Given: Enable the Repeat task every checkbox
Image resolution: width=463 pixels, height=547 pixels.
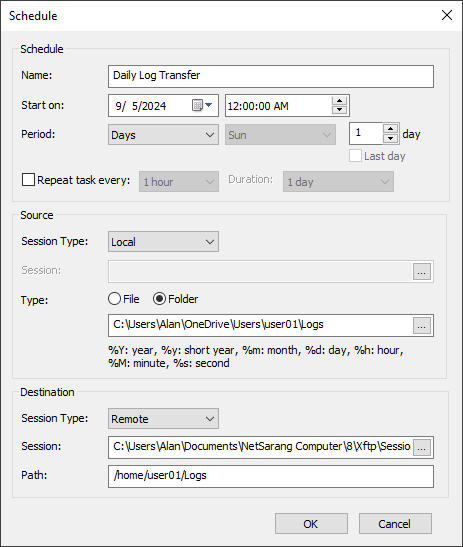Looking at the screenshot, I should pos(28,180).
